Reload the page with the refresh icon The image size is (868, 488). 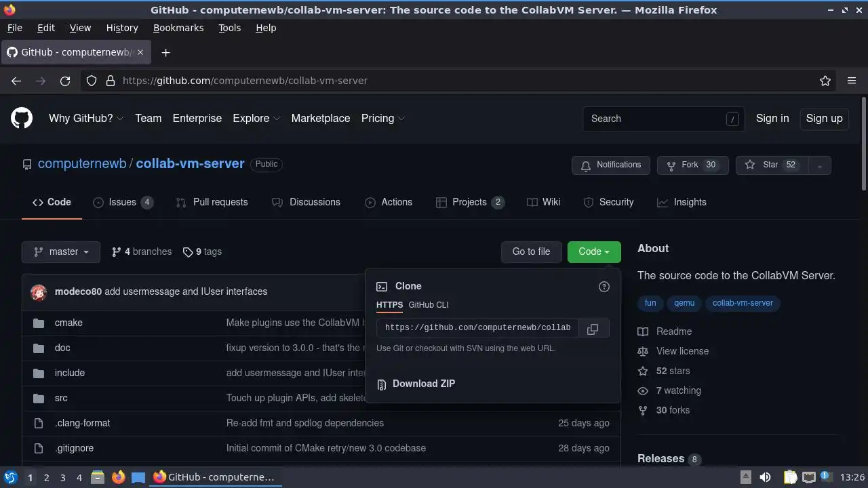(65, 81)
